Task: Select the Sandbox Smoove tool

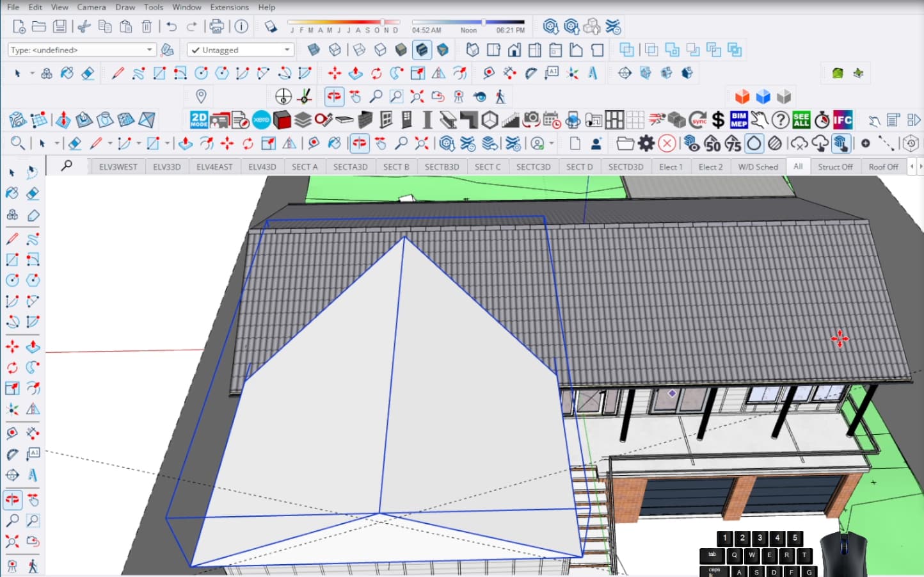Action: [x=63, y=120]
